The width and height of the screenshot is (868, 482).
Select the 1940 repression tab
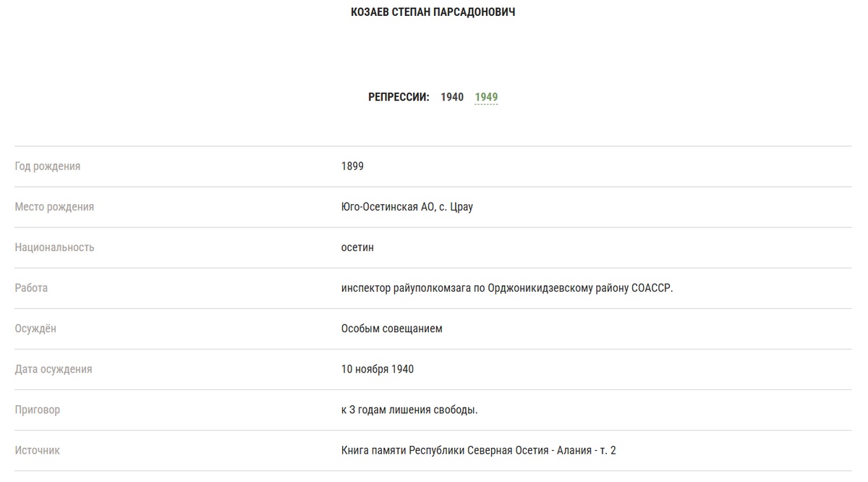(452, 97)
